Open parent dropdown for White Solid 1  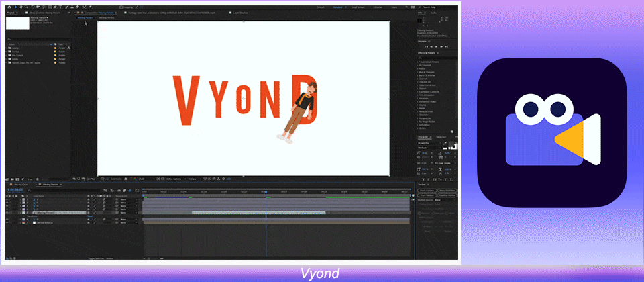point(128,222)
